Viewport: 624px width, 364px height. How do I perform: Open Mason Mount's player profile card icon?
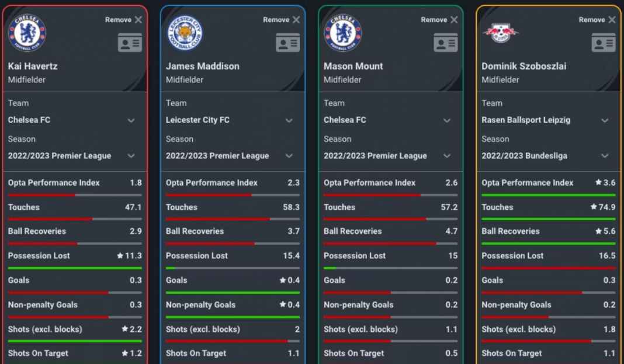[x=445, y=43]
